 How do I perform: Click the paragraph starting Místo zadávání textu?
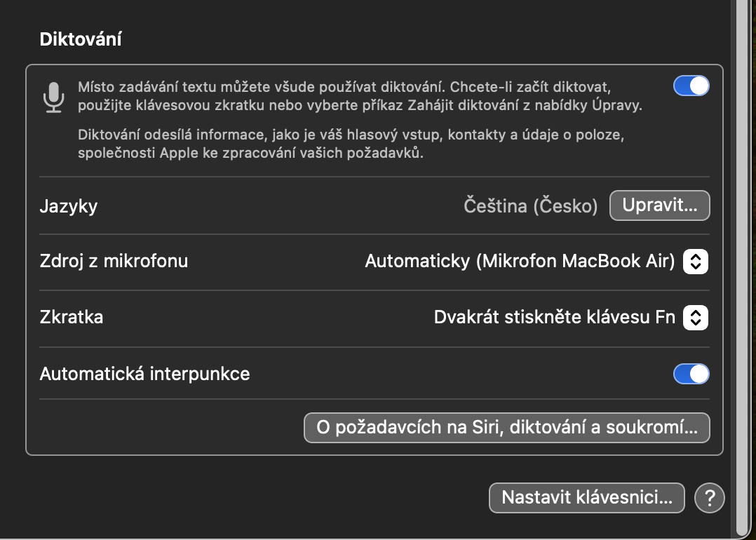pos(360,97)
